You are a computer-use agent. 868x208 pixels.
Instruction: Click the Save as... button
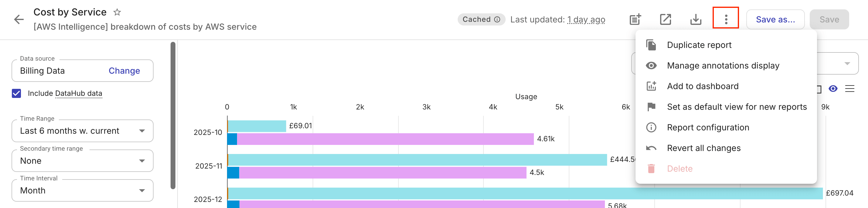point(775,19)
